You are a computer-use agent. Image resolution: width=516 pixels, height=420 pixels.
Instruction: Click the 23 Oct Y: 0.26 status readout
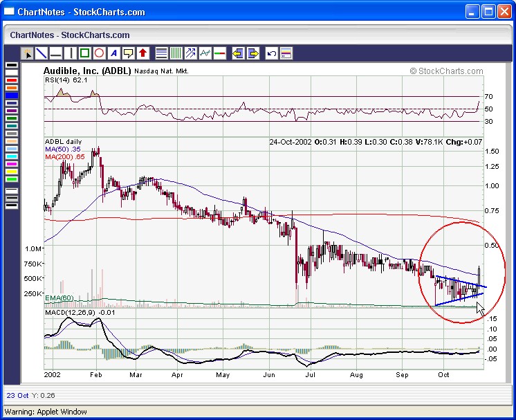tap(30, 395)
